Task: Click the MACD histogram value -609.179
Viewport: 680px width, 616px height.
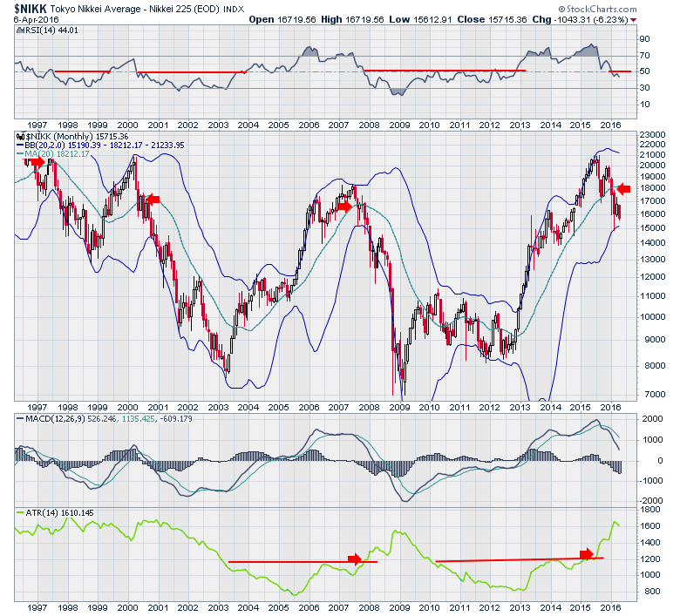Action: pos(175,419)
